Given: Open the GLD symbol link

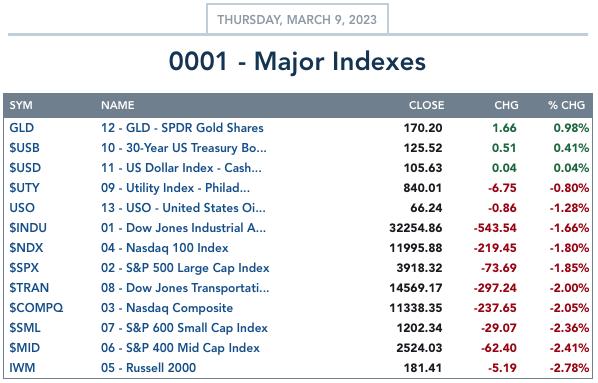Looking at the screenshot, I should pyautogui.click(x=22, y=128).
